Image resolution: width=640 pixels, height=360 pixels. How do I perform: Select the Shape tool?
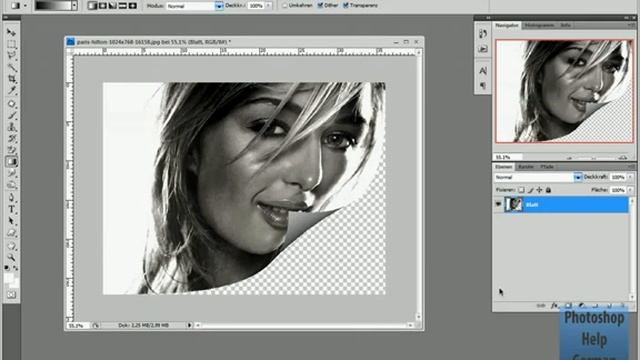pos(11,233)
